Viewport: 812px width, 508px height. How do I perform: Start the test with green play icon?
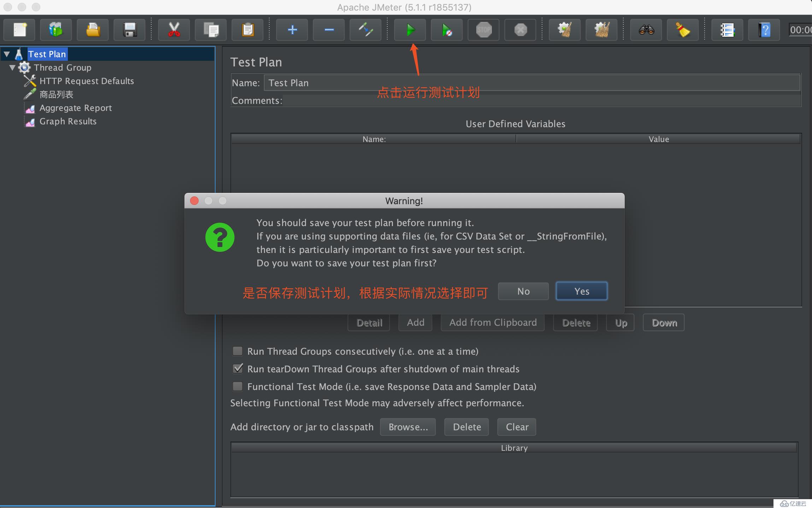pos(410,30)
